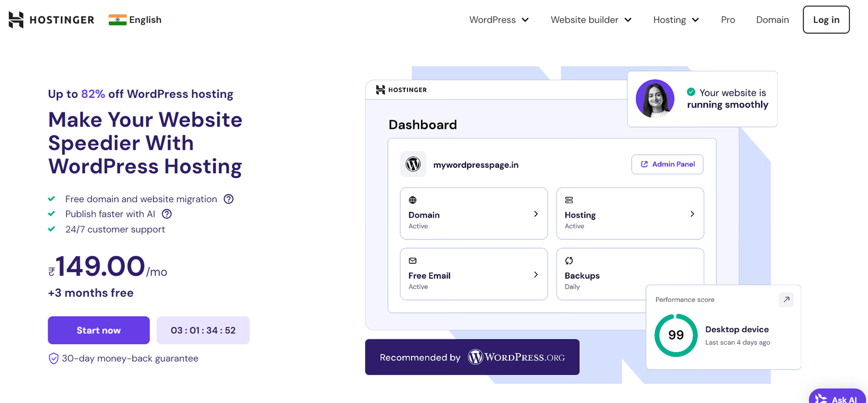This screenshot has width=868, height=403.
Task: Click the Hostinger logo in the header
Action: pyautogui.click(x=51, y=20)
